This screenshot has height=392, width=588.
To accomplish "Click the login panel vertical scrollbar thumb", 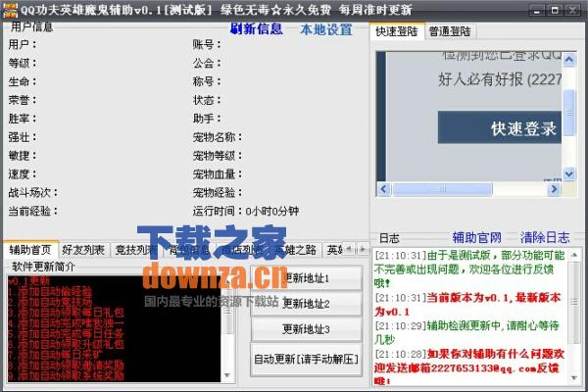I will [x=569, y=112].
